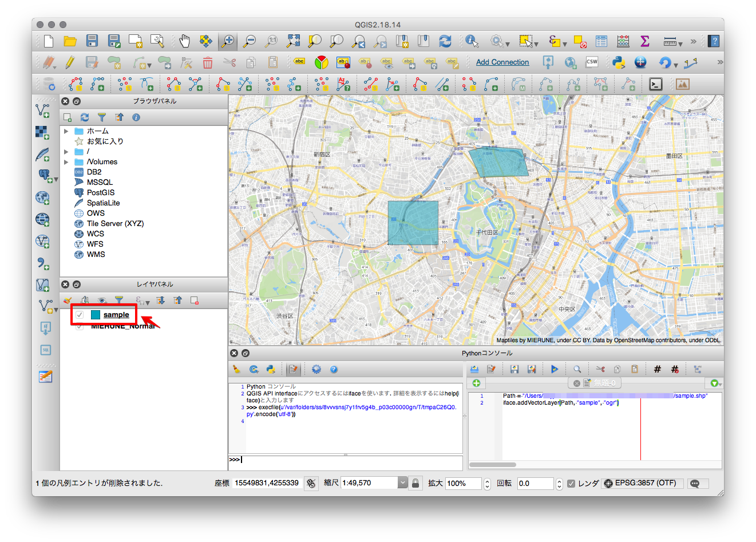Click the black terminal console icon
Screen dimensions: 756x542
pos(656,84)
